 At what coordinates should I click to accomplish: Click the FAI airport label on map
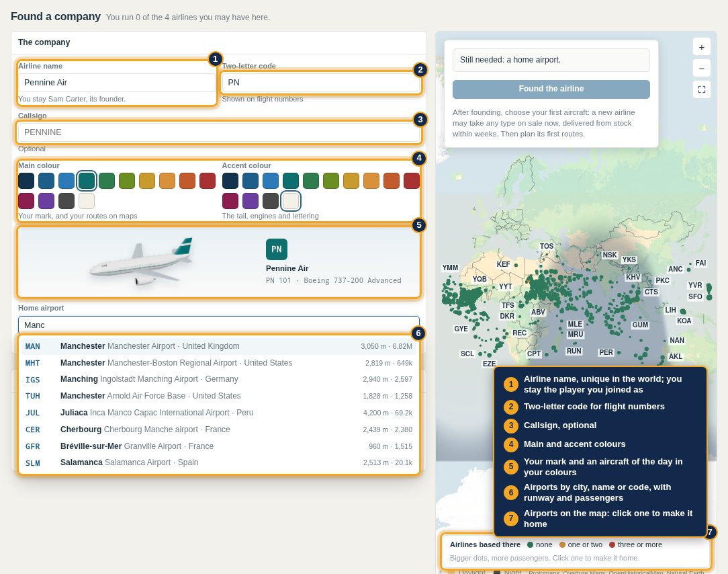click(x=700, y=263)
